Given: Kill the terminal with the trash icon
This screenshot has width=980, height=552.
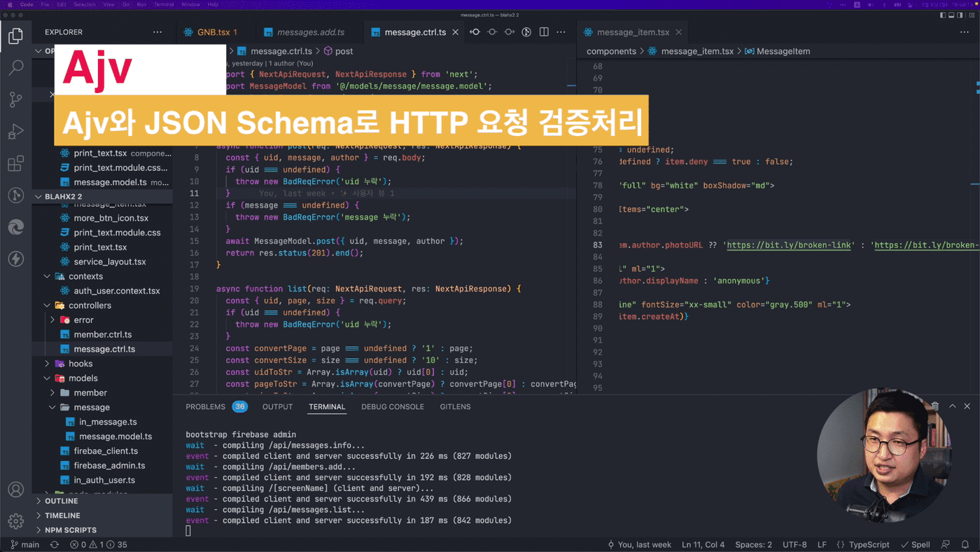Looking at the screenshot, I should point(934,406).
